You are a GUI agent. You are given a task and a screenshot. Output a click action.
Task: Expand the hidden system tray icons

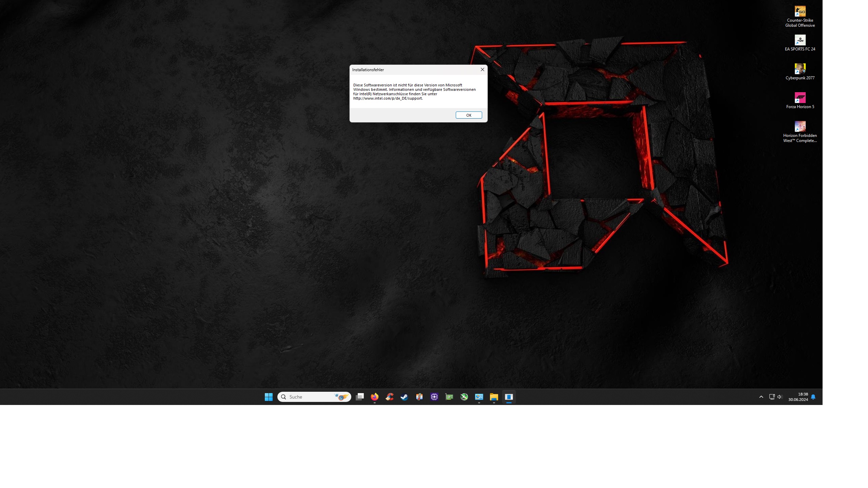(x=761, y=397)
